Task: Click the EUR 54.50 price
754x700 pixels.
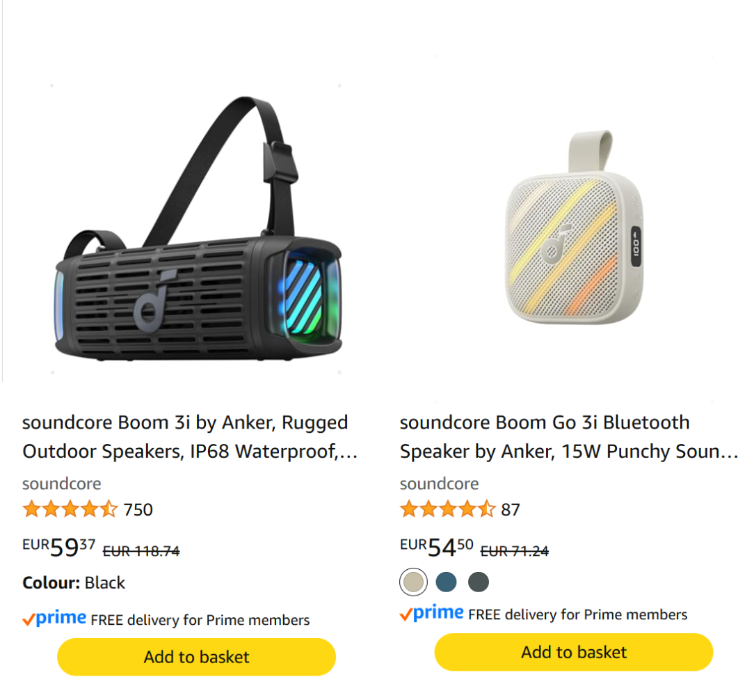Action: [437, 548]
